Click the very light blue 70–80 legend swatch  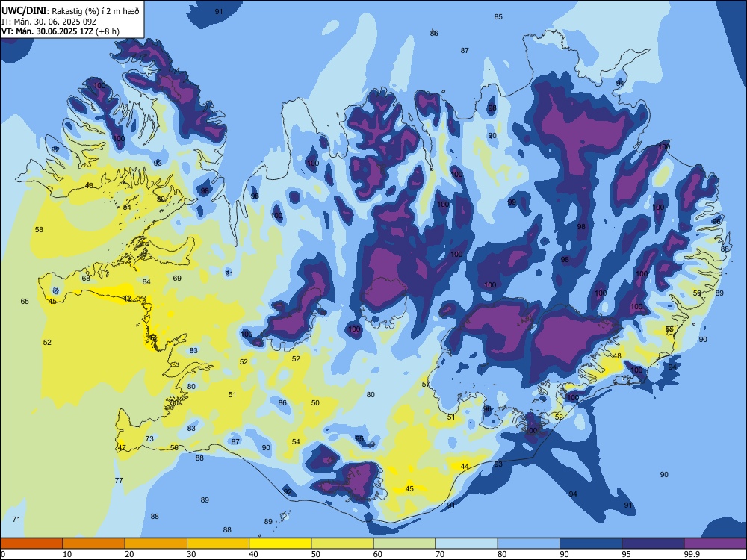click(466, 544)
